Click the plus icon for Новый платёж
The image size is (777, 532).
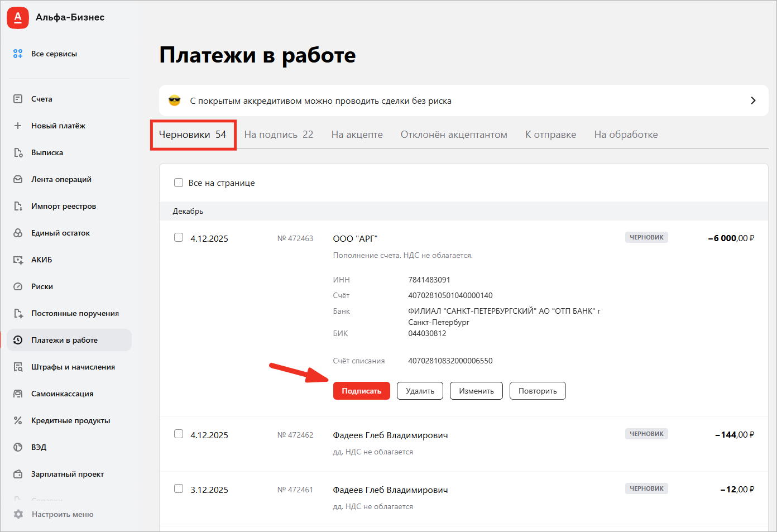coord(18,126)
